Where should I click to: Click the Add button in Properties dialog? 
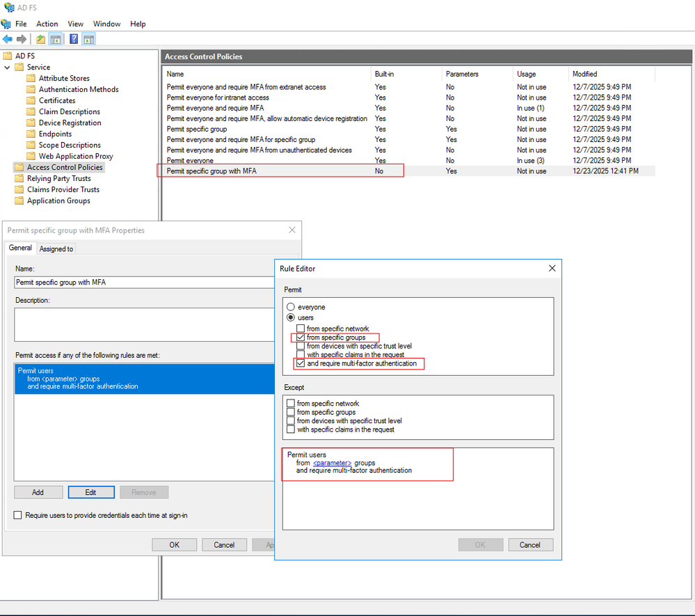(x=38, y=492)
